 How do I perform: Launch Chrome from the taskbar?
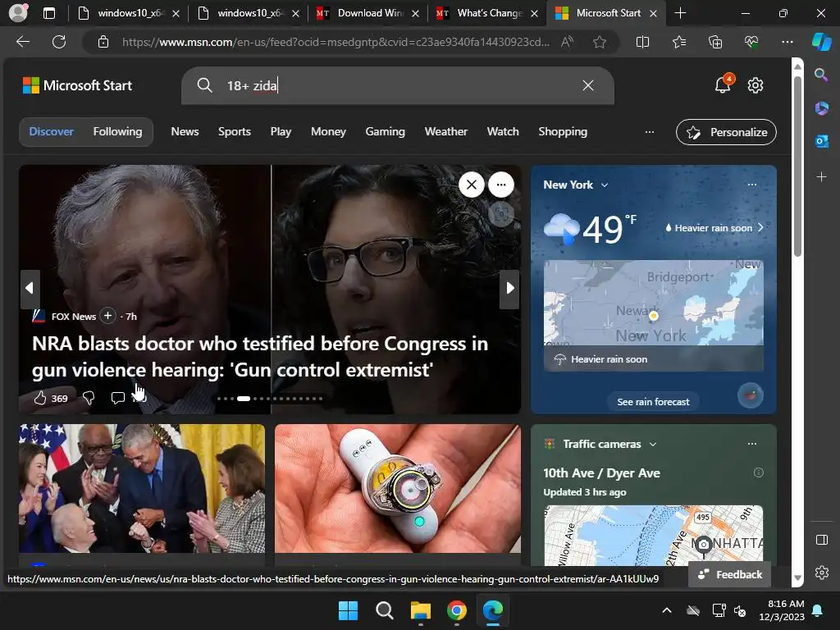pyautogui.click(x=456, y=610)
